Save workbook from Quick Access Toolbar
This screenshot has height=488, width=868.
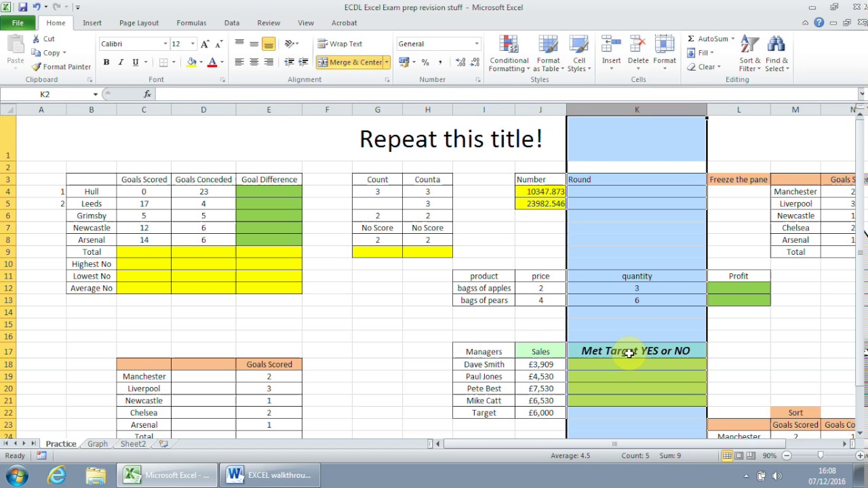pos(23,7)
